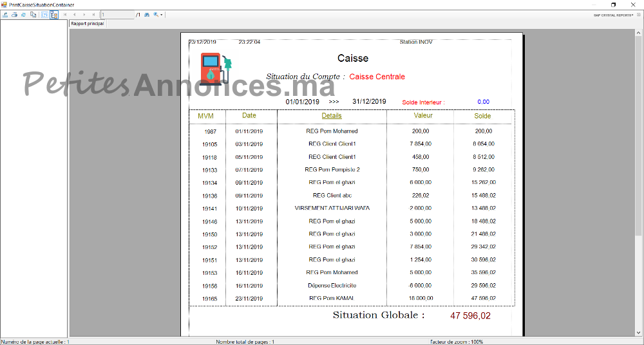Click the current page number status entry
The width and height of the screenshot is (644, 345).
click(x=35, y=342)
